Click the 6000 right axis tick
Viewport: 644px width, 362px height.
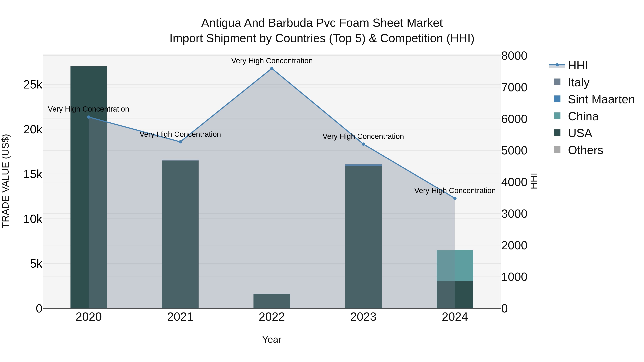[514, 119]
